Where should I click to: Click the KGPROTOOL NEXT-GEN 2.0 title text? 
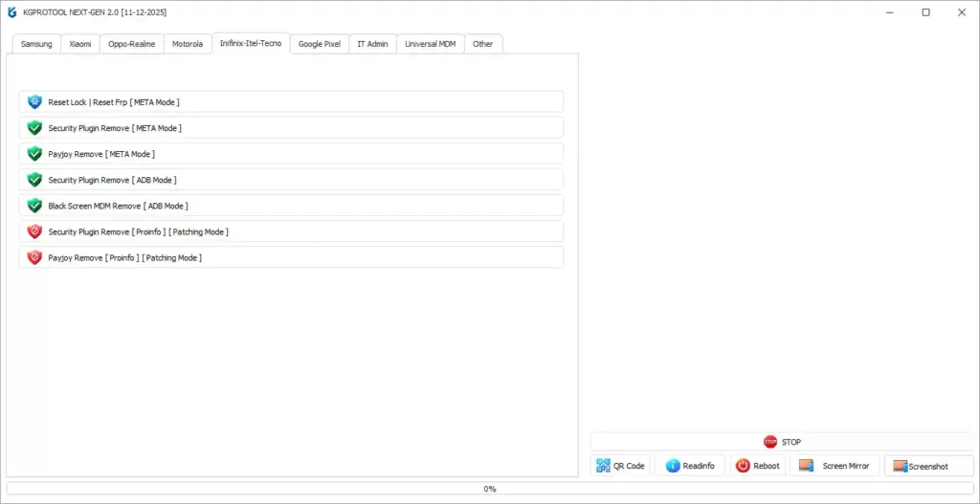95,12
